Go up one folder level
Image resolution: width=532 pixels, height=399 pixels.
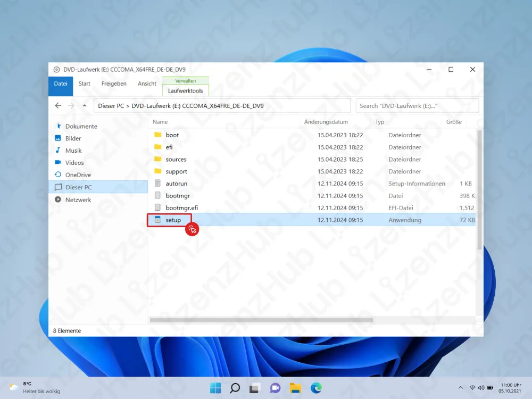tap(85, 105)
